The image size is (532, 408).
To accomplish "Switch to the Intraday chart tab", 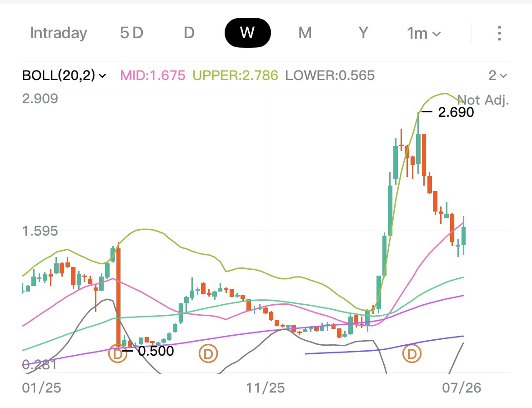I will [x=58, y=33].
